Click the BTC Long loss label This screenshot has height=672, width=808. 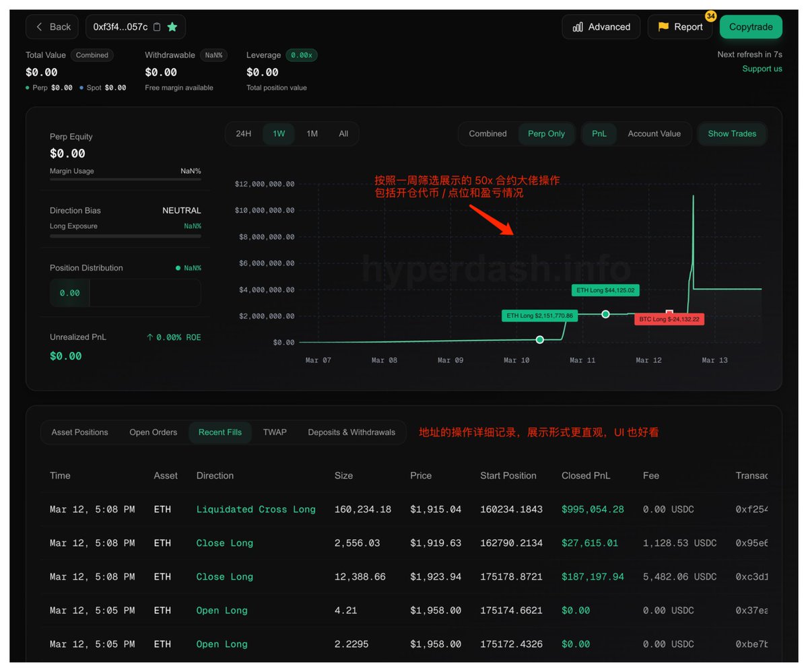669,319
